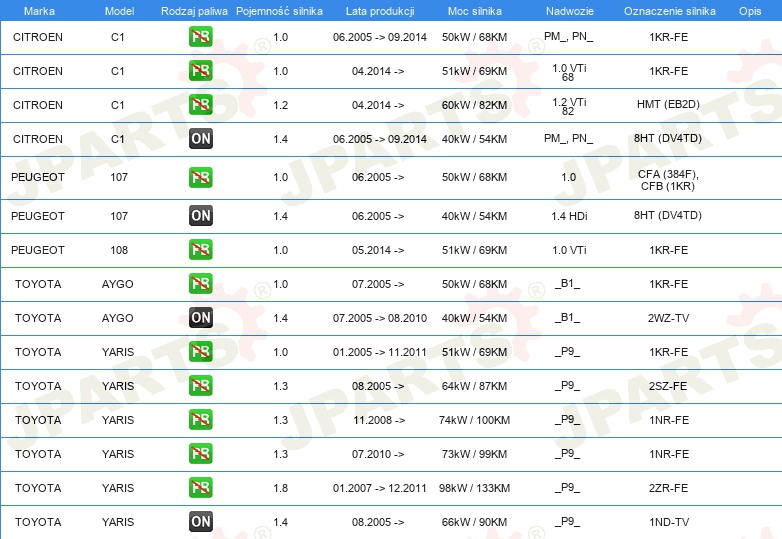782x539 pixels.
Task: Select the 1ND-TV engine code cell
Action: [669, 522]
